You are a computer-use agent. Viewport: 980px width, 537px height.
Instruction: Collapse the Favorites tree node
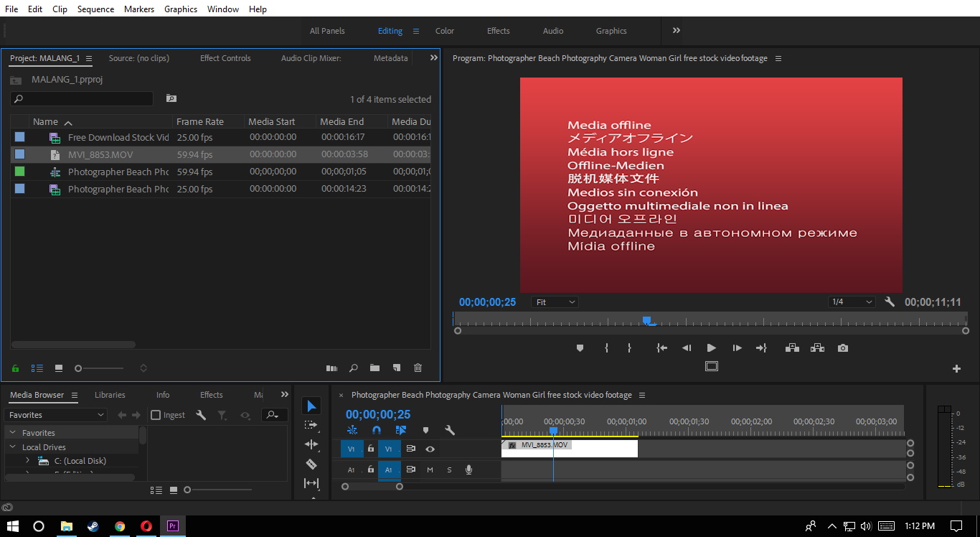click(x=13, y=433)
